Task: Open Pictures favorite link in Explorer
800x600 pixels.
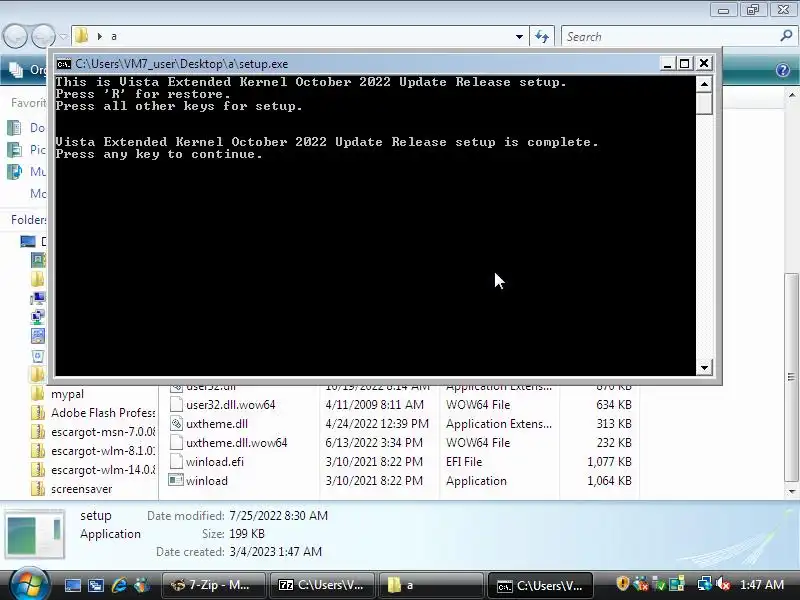Action: tap(27, 149)
